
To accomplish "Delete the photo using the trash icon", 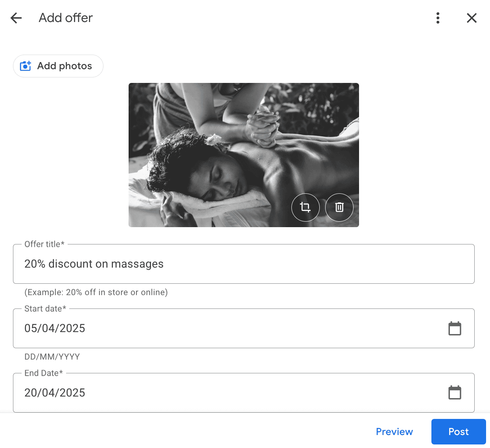I will (339, 207).
